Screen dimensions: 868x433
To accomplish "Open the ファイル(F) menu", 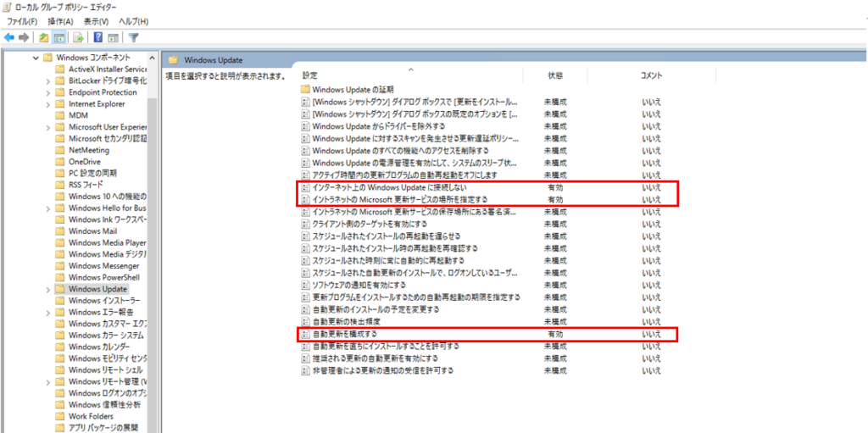I will click(x=22, y=21).
